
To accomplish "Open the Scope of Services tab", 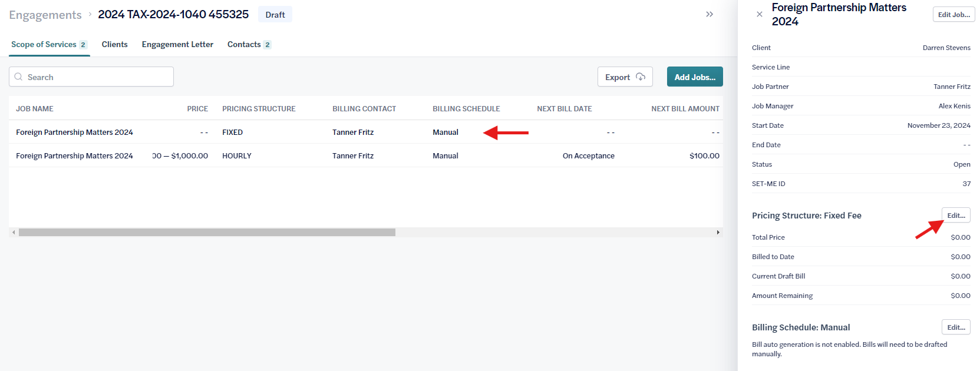I will click(x=49, y=45).
